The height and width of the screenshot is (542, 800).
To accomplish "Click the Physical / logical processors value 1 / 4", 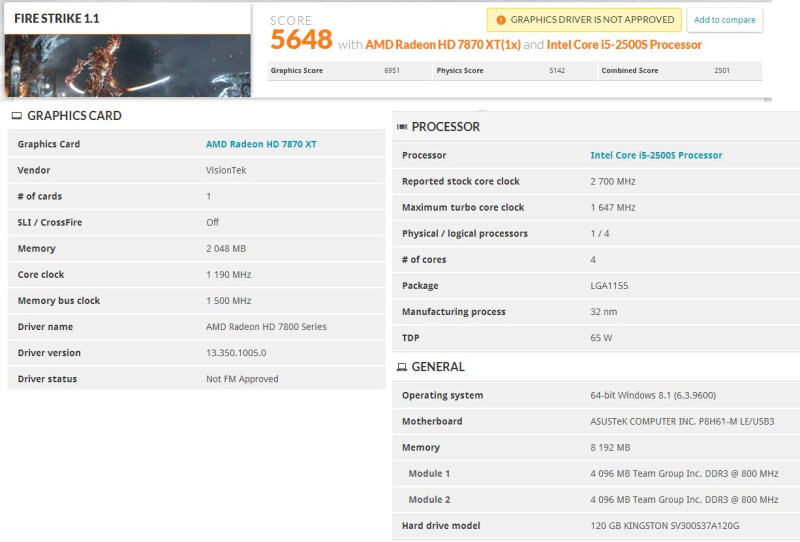I will click(x=600, y=233).
